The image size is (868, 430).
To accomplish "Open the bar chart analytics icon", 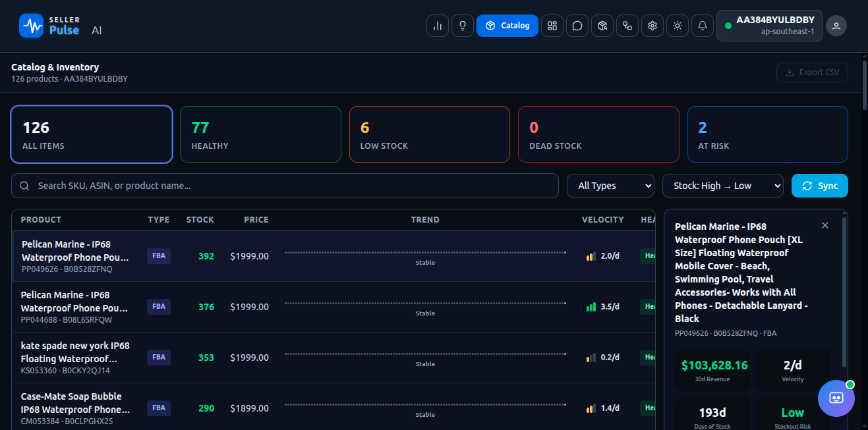I will [x=438, y=26].
